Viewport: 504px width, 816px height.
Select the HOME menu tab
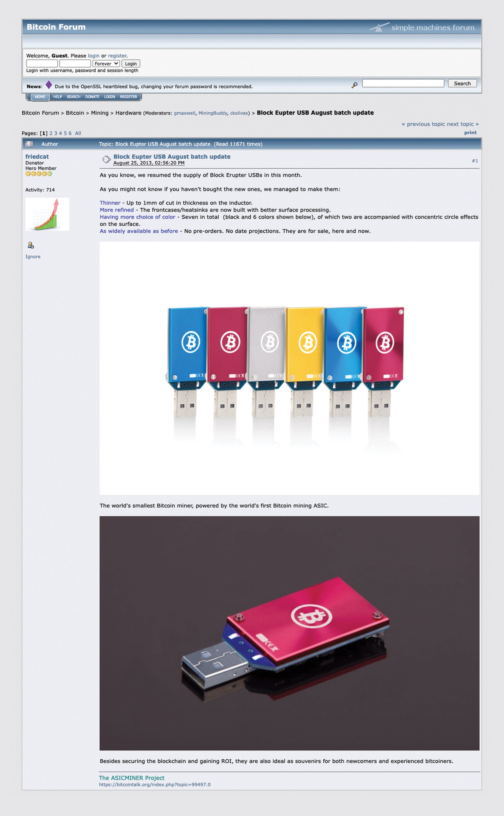tap(40, 97)
